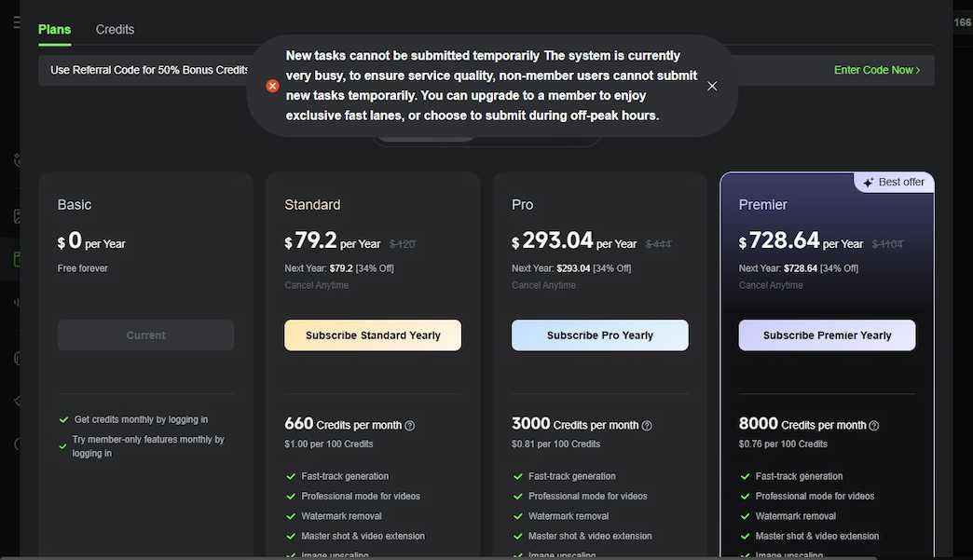Open help icon beside 8000 Credits per month
The image size is (973, 560).
[873, 426]
